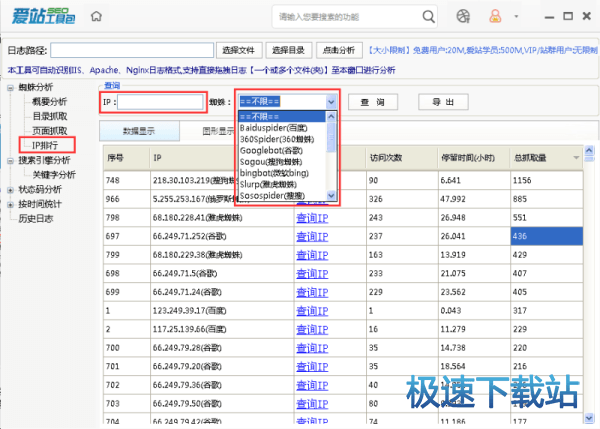Click the table scroll-down arrow
This screenshot has height=429, width=600.
coord(589,418)
